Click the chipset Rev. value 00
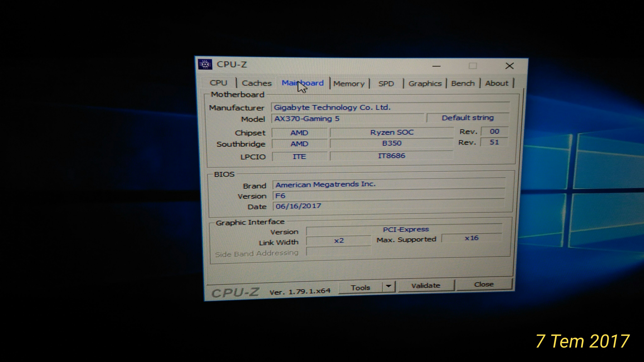 494,131
